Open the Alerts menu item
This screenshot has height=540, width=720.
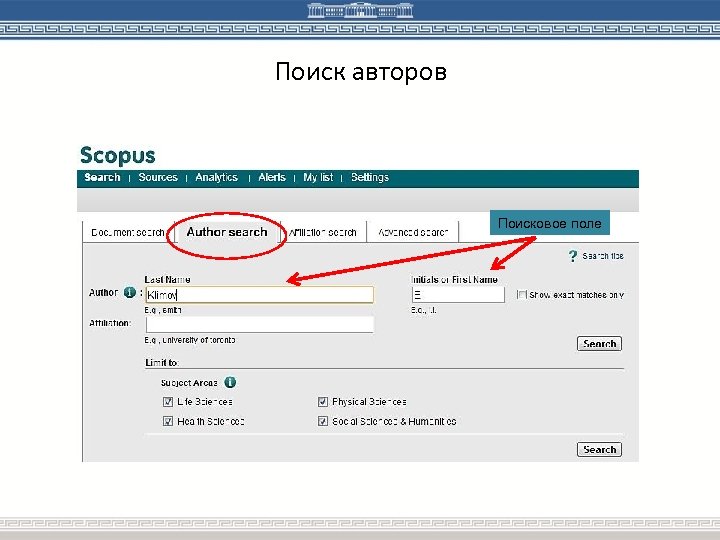(x=272, y=177)
